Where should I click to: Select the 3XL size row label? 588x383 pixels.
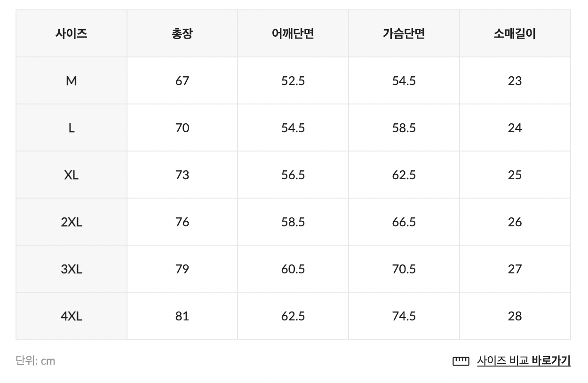71,269
